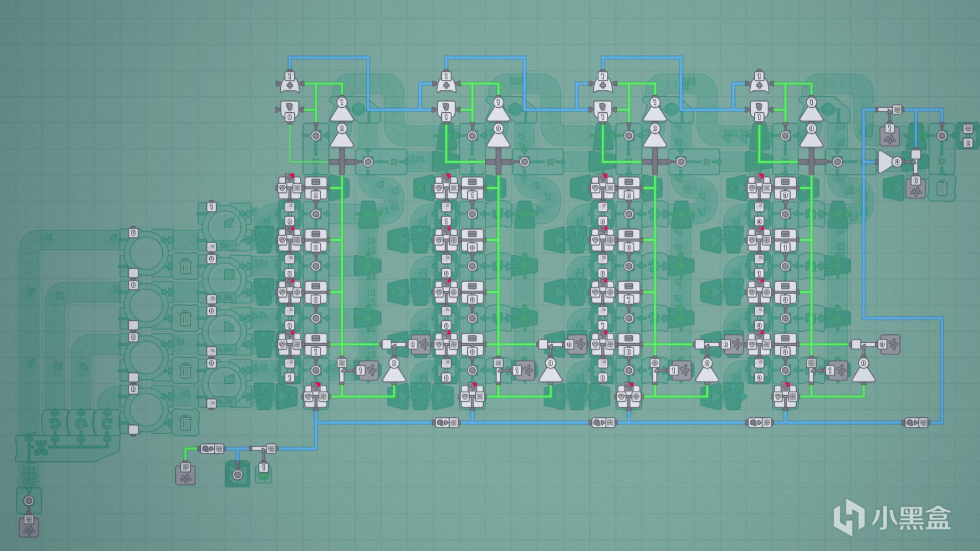Click the wire relay between the first and second columns
The image size is (980, 551).
click(x=446, y=422)
